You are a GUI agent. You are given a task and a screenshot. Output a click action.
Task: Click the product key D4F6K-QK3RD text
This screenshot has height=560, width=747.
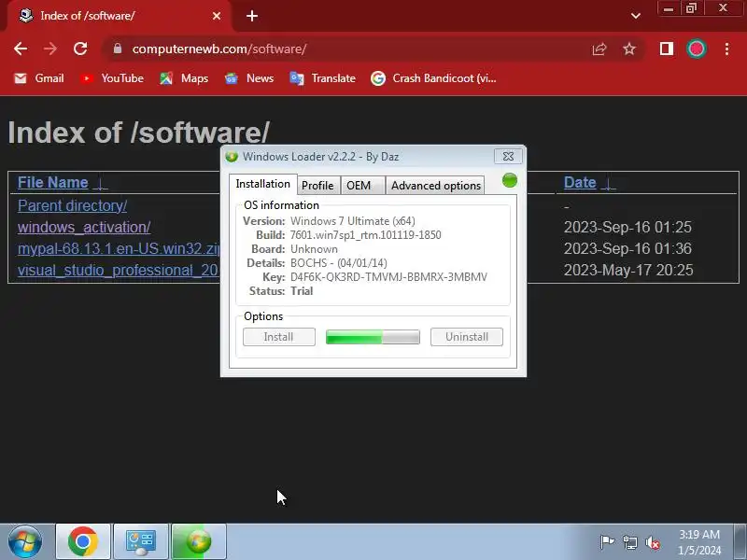coord(388,277)
